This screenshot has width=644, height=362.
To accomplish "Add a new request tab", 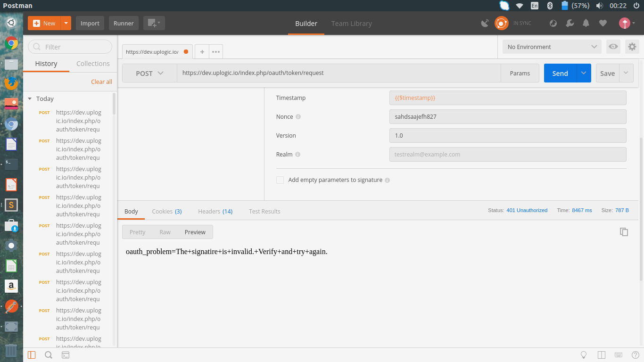I will 202,52.
